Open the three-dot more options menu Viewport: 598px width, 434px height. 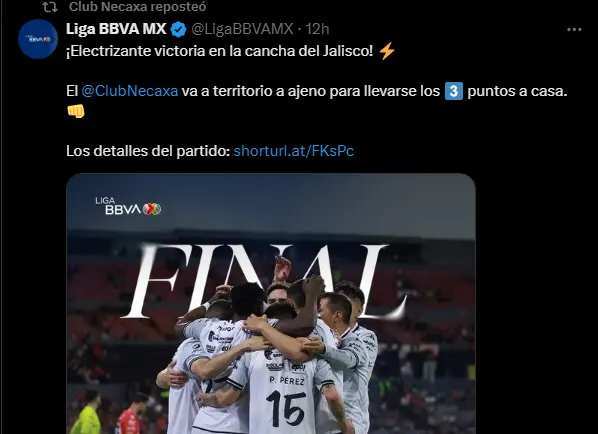coord(574,29)
